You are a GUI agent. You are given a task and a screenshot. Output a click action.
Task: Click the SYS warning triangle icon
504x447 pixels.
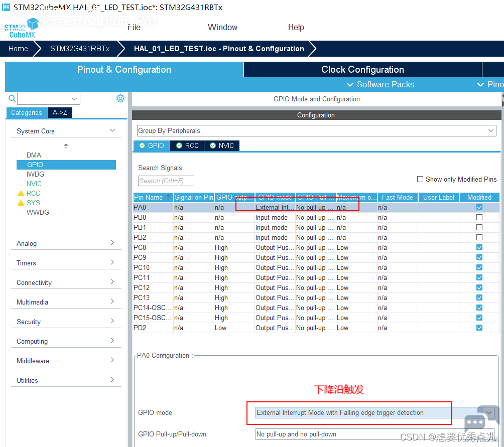[21, 203]
